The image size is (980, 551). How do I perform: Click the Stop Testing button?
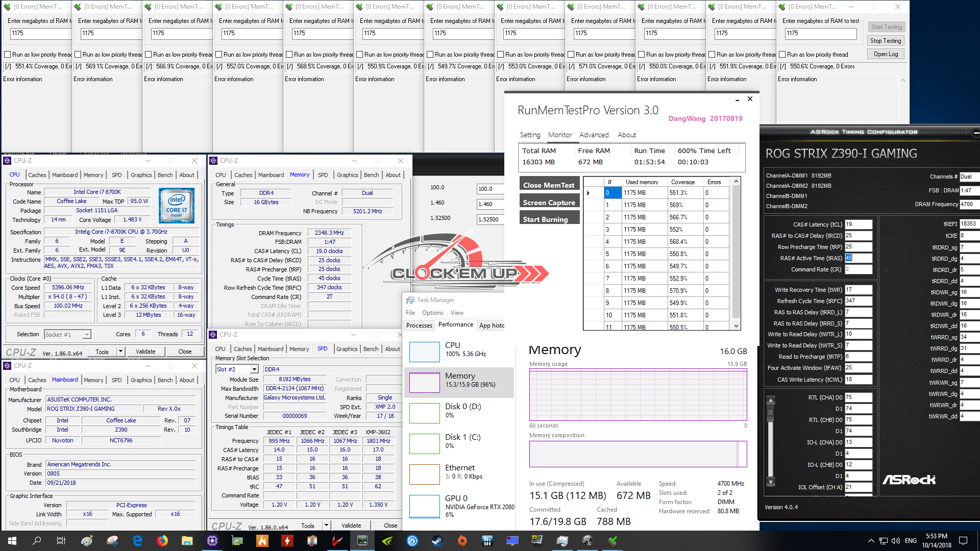point(886,41)
